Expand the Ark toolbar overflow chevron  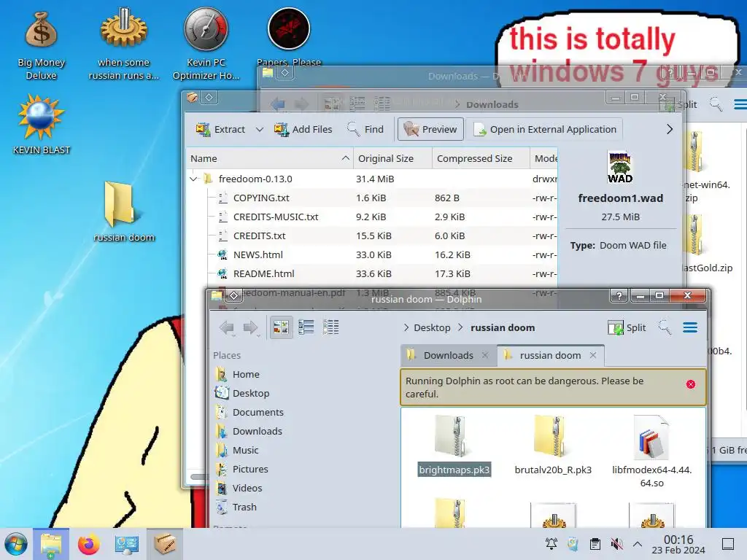tap(670, 129)
